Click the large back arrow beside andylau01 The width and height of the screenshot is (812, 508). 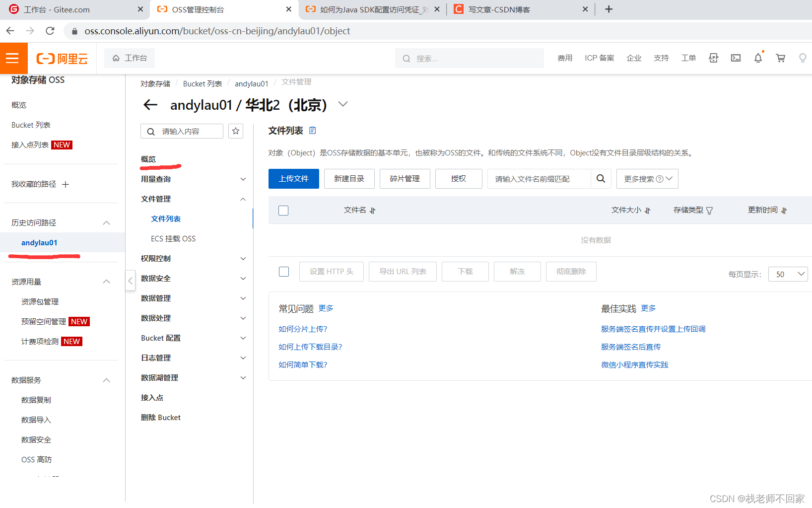coord(150,105)
